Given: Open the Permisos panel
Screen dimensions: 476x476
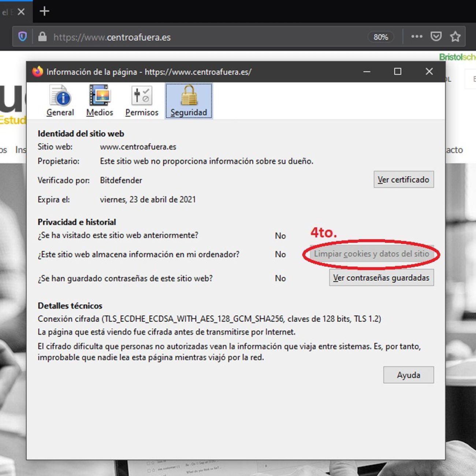Looking at the screenshot, I should tap(142, 101).
